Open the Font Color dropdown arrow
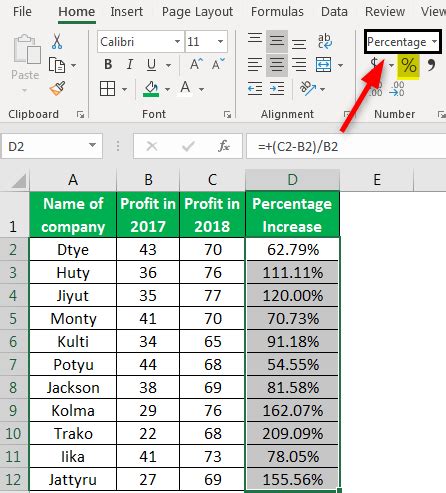446x493 pixels. click(201, 89)
